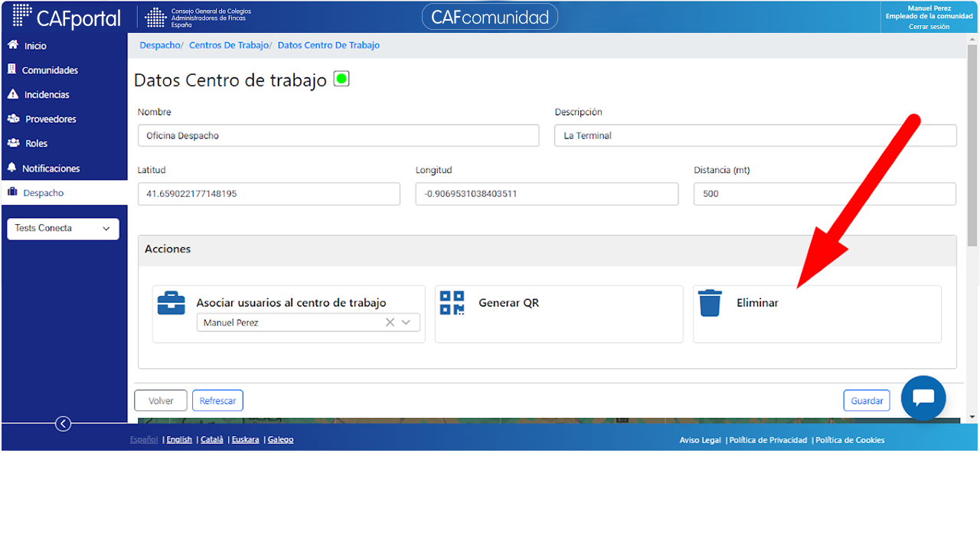Click the Guardar button
The image size is (980, 554).
(x=867, y=400)
